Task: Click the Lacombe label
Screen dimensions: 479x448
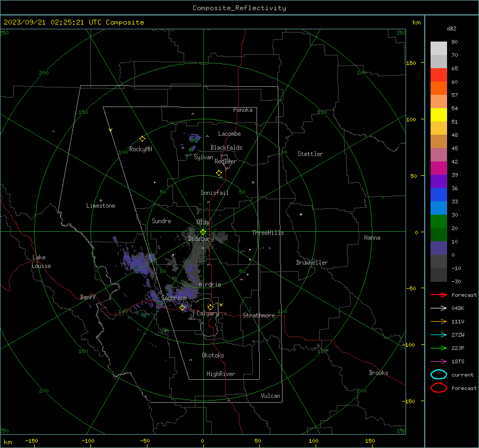Action: (x=229, y=134)
